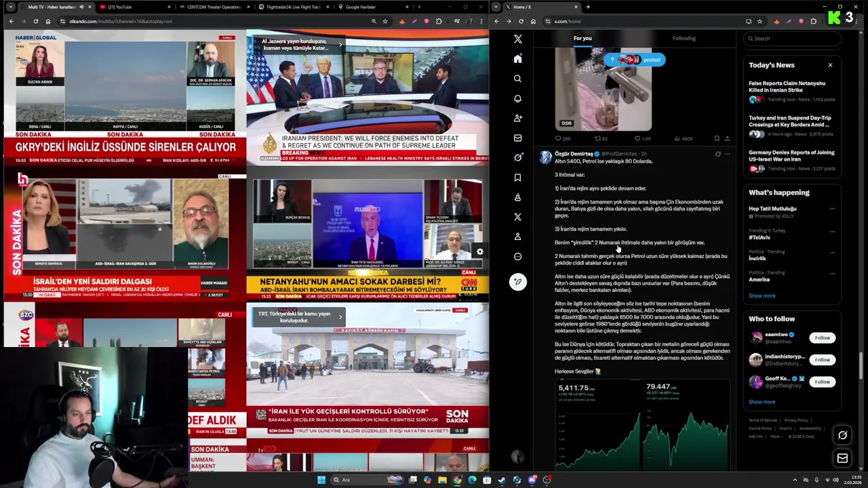
Task: Expand options for İncirlik trend
Action: coord(832,251)
